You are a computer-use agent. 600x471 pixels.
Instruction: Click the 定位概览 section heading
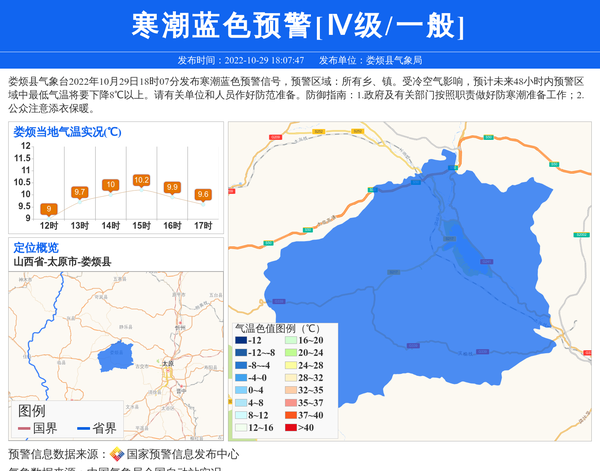[36, 247]
